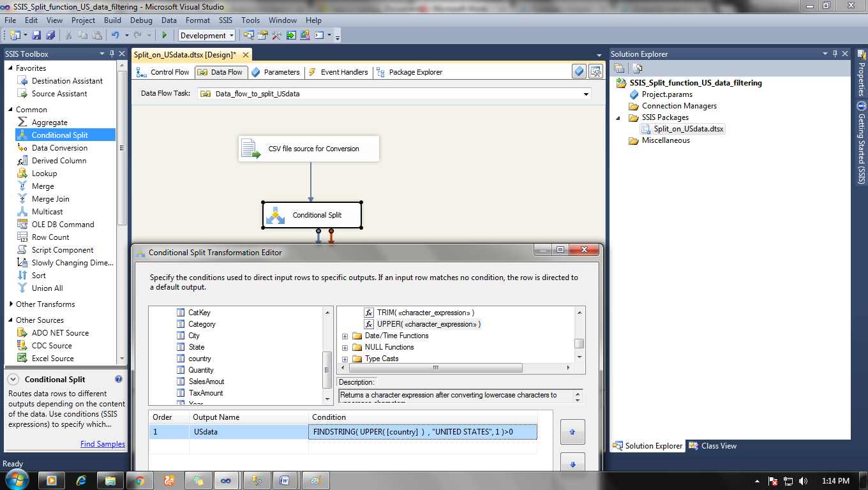Select the Script Component toolbox item
Image resolution: width=868 pixels, height=490 pixels.
click(x=63, y=249)
